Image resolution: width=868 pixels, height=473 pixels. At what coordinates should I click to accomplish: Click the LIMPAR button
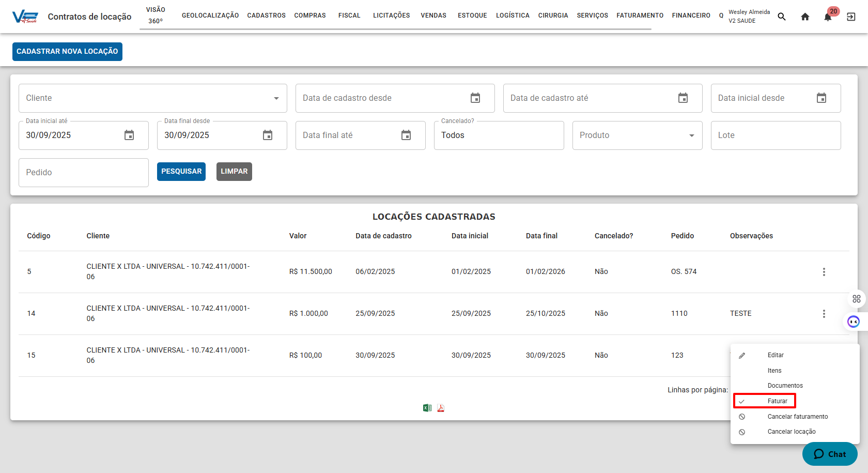[234, 172]
